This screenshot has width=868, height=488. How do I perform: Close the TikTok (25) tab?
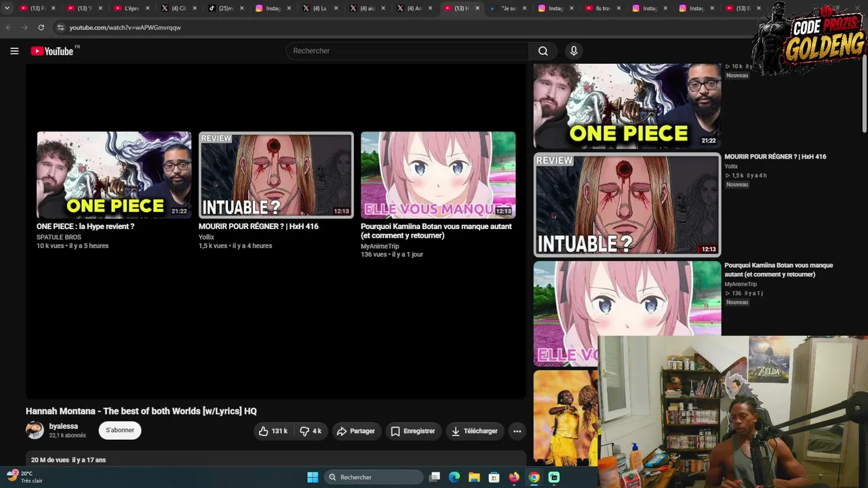coord(241,8)
